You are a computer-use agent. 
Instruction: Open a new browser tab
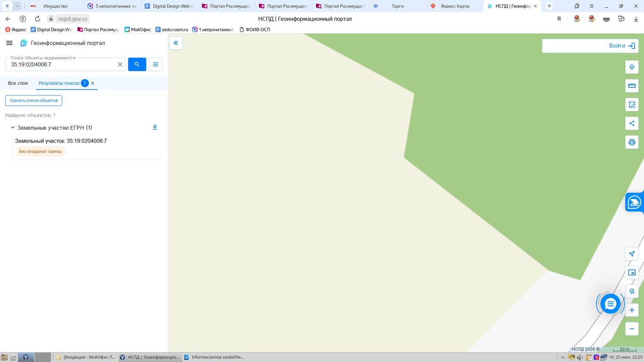(549, 6)
